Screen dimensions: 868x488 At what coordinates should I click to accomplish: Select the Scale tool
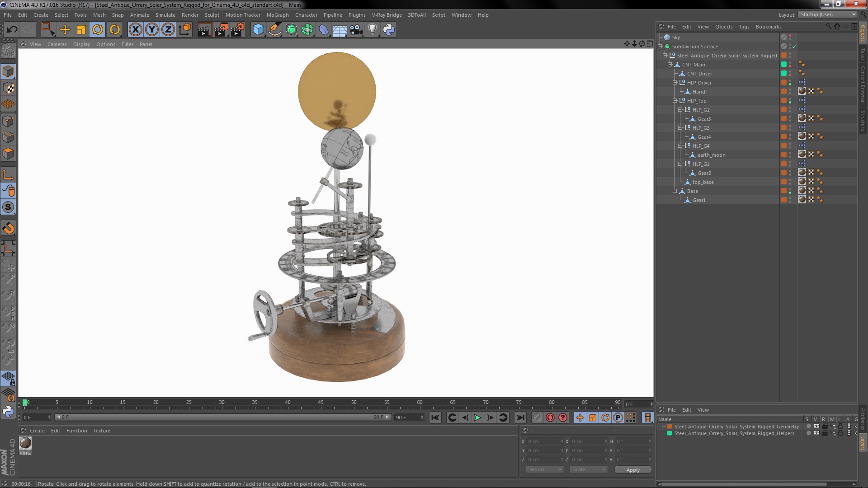(x=81, y=30)
